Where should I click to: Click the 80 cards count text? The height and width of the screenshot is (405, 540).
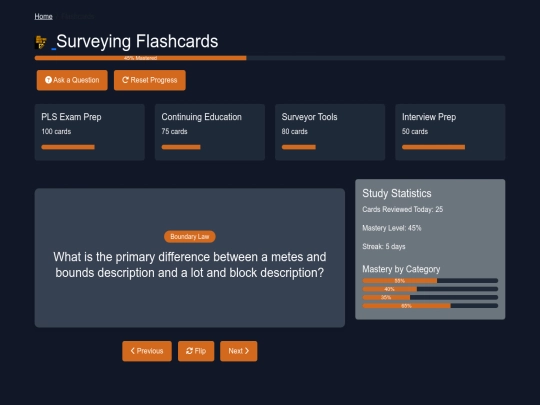tap(294, 132)
